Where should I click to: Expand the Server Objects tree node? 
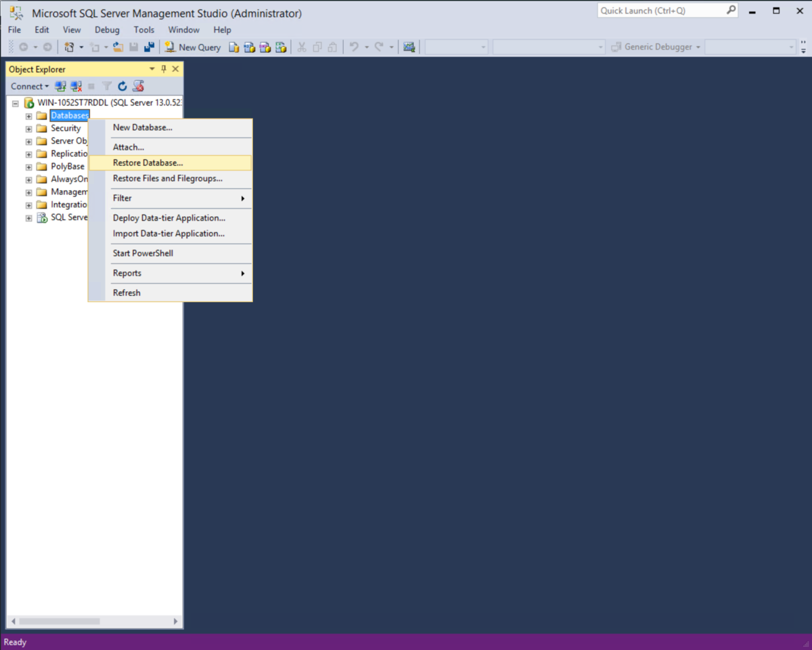click(28, 142)
